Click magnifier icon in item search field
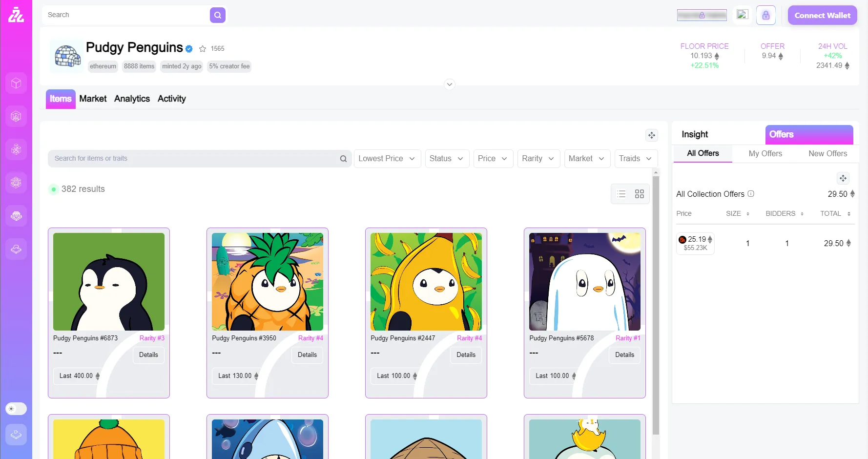This screenshot has height=459, width=868. [343, 159]
